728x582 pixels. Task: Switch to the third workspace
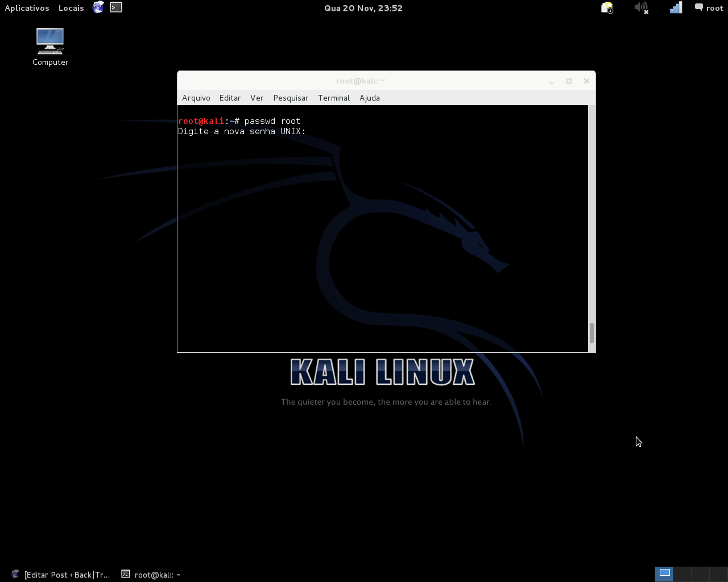point(700,574)
